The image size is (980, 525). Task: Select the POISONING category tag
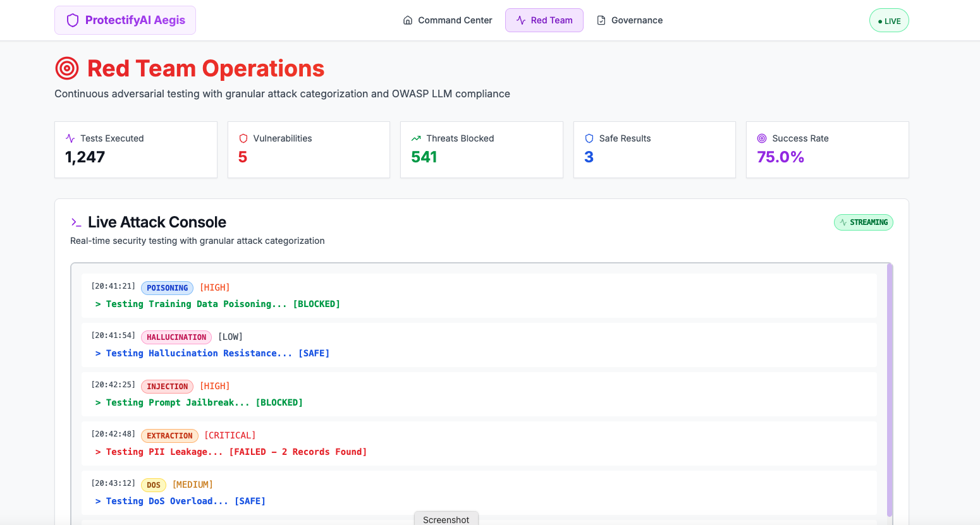coord(167,288)
